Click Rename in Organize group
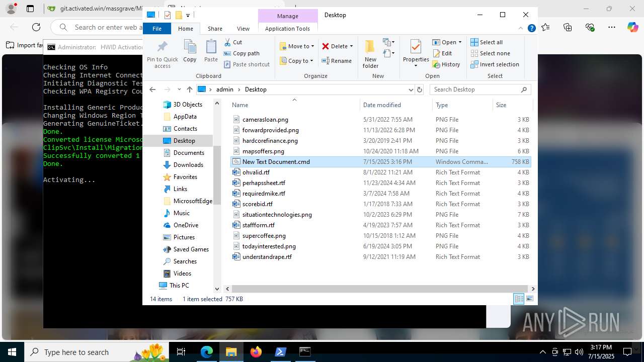This screenshot has height=362, width=644. pos(337,61)
